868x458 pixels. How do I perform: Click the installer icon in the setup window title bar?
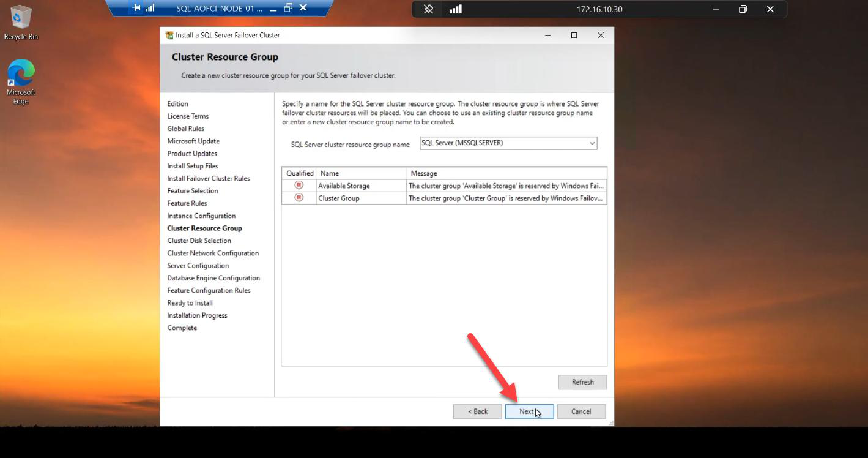[x=169, y=35]
